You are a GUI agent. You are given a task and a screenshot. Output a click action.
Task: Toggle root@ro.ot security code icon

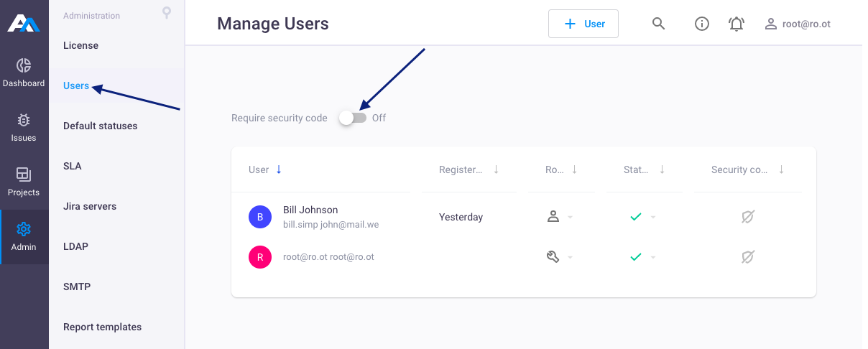click(748, 256)
